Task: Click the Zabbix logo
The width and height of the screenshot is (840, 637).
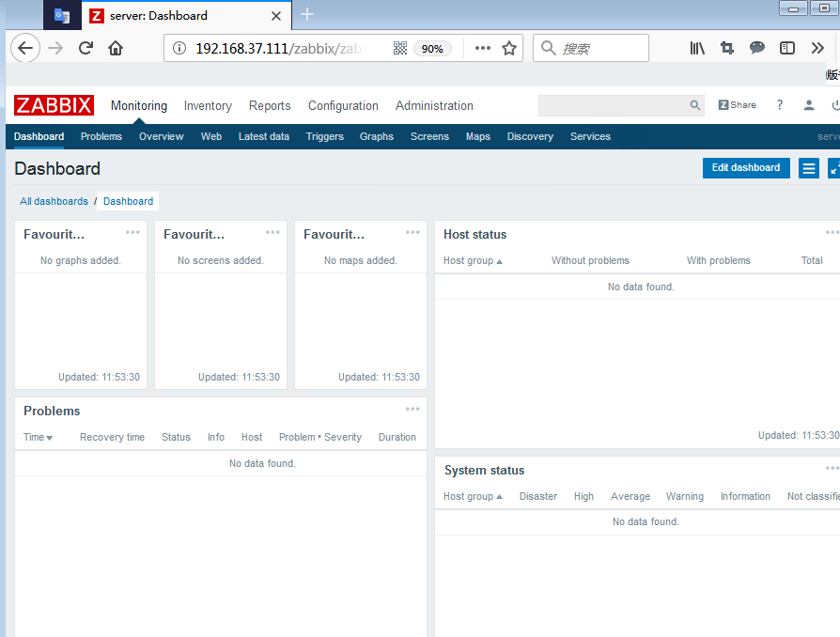Action: (54, 105)
